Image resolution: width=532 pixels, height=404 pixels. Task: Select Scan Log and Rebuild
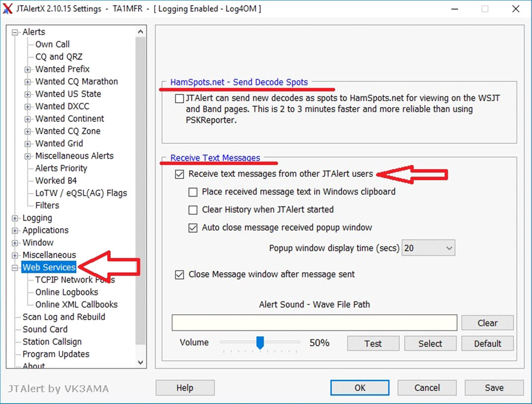(x=64, y=317)
